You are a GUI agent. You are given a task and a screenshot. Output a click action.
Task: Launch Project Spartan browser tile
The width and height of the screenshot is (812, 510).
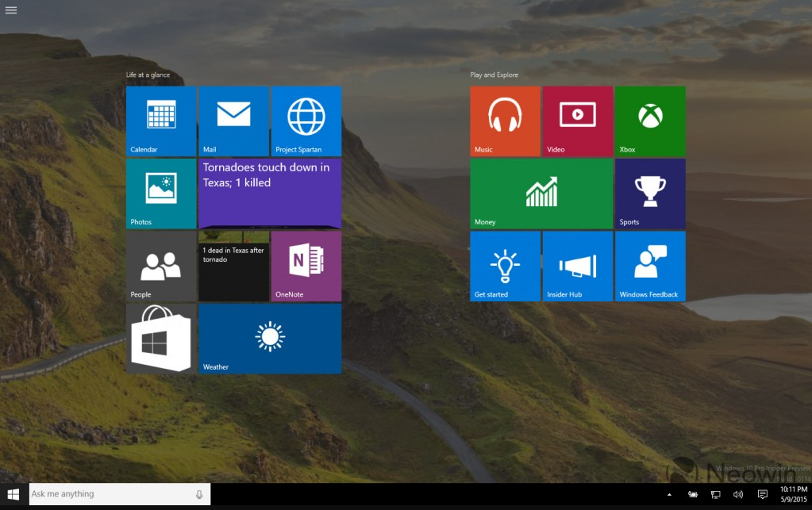coord(306,121)
